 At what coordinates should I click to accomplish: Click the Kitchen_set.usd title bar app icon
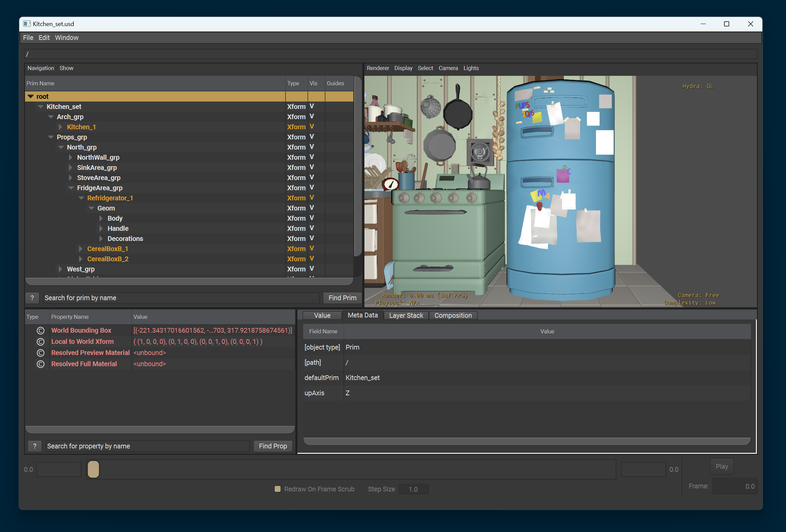tap(27, 24)
